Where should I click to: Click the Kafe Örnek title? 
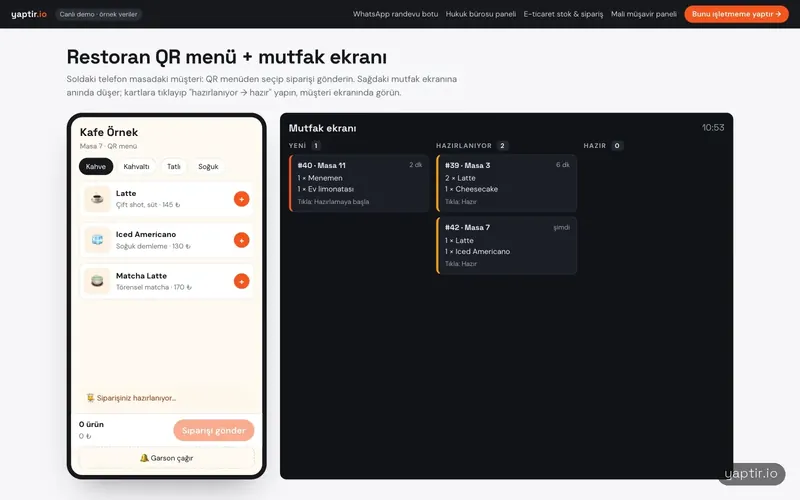[109, 132]
